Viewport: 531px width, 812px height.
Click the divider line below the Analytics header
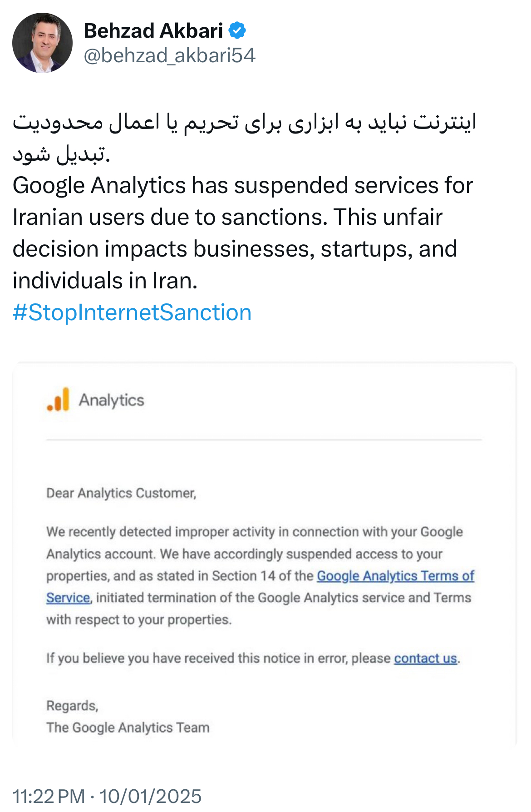263,440
